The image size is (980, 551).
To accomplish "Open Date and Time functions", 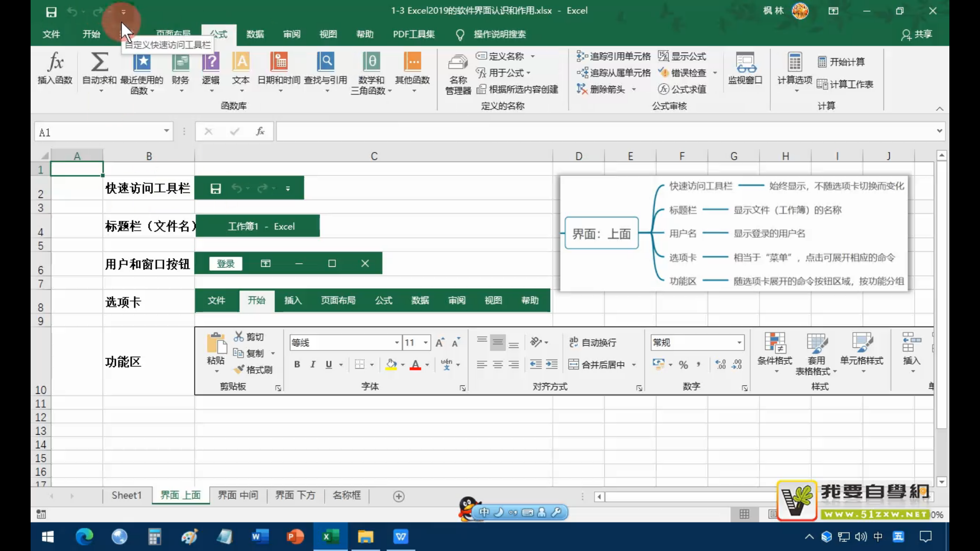I will pos(279,62).
